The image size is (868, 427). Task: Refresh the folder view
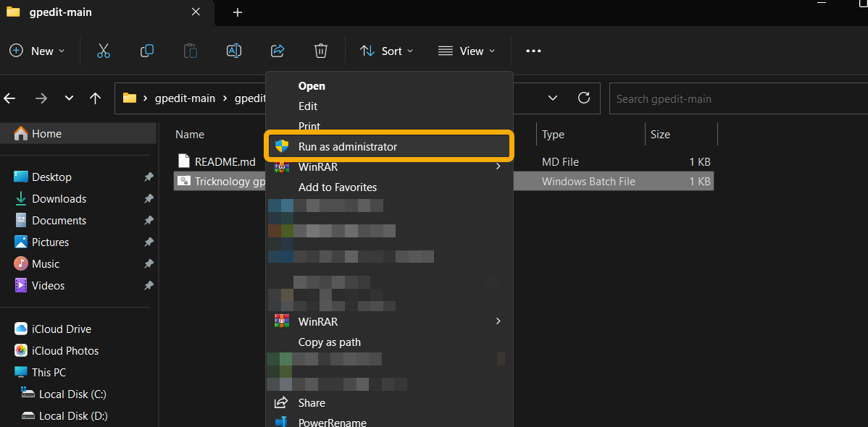(x=584, y=98)
